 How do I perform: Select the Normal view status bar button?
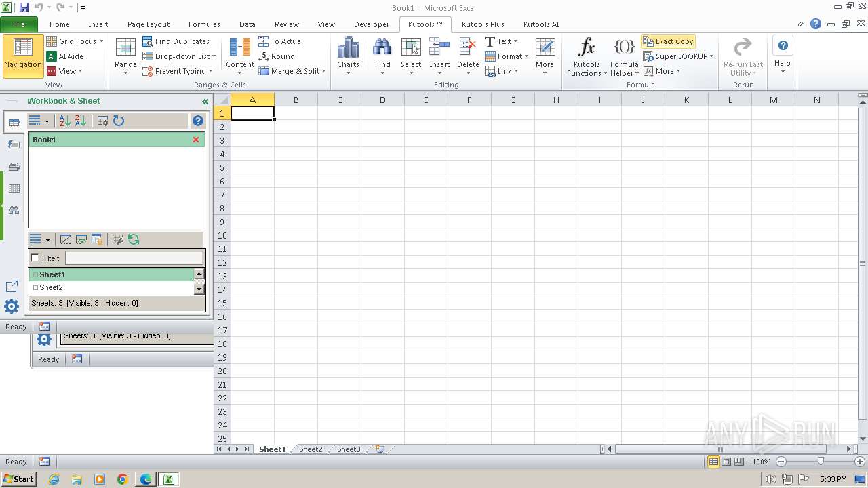tap(713, 462)
